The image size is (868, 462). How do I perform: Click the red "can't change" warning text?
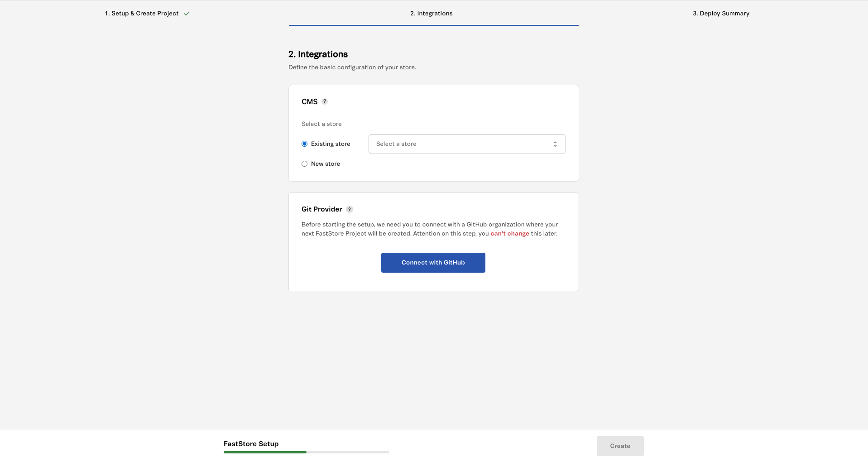[x=510, y=234]
